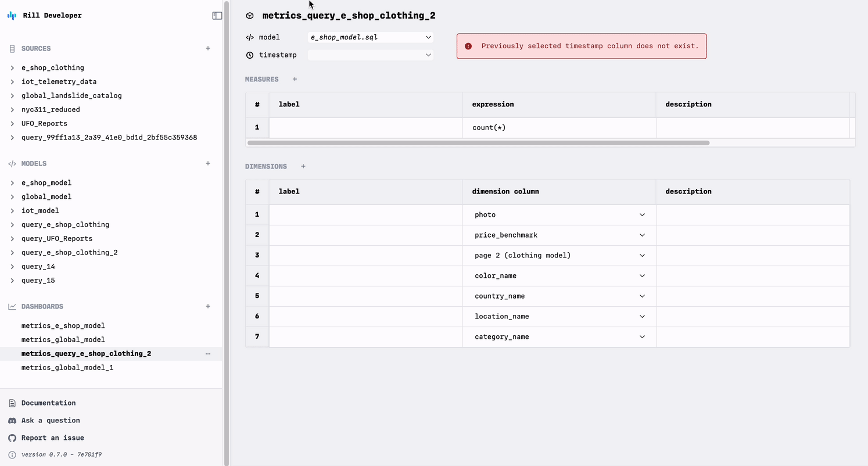
Task: Click the GitHub icon beside Report an issue
Action: (x=12, y=438)
